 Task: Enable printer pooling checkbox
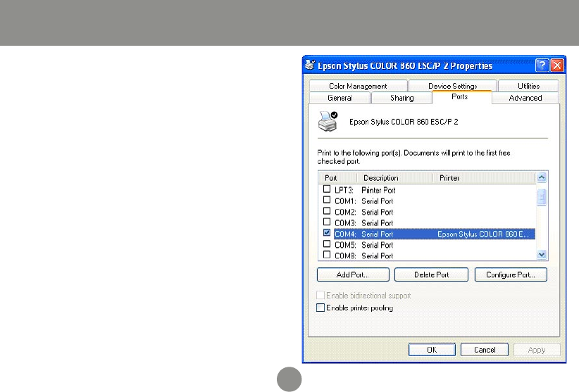point(320,308)
